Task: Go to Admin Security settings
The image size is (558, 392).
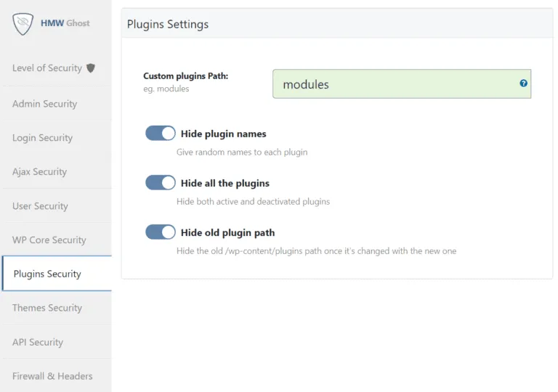Action: 44,104
